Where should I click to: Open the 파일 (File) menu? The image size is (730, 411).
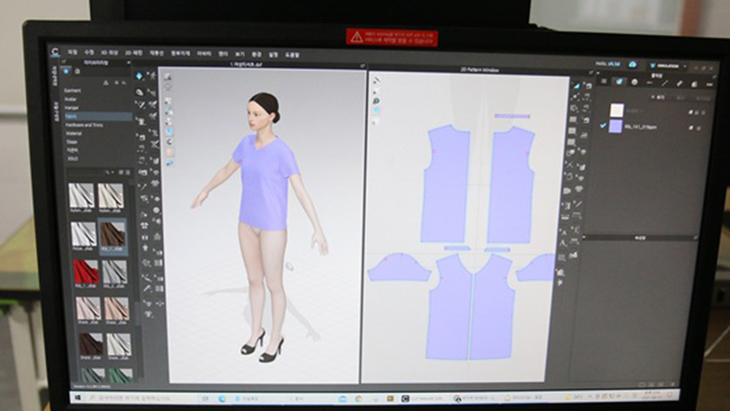[x=72, y=52]
